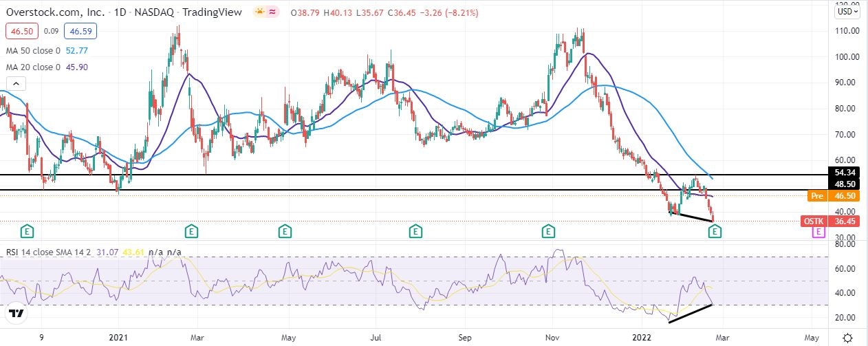Open chart settings via the gear icon
The width and height of the screenshot is (868, 346).
848,337
